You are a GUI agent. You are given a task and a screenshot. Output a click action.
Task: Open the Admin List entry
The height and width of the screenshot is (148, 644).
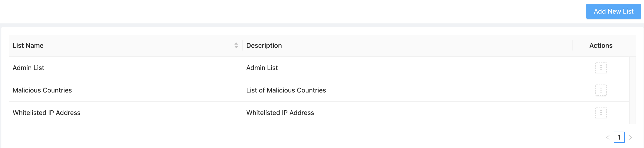28,68
